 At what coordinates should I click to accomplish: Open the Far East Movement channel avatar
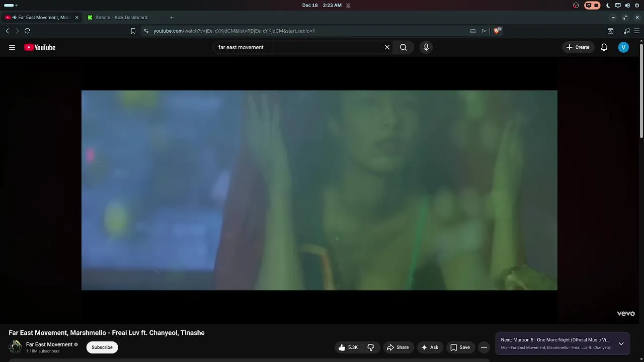(15, 347)
